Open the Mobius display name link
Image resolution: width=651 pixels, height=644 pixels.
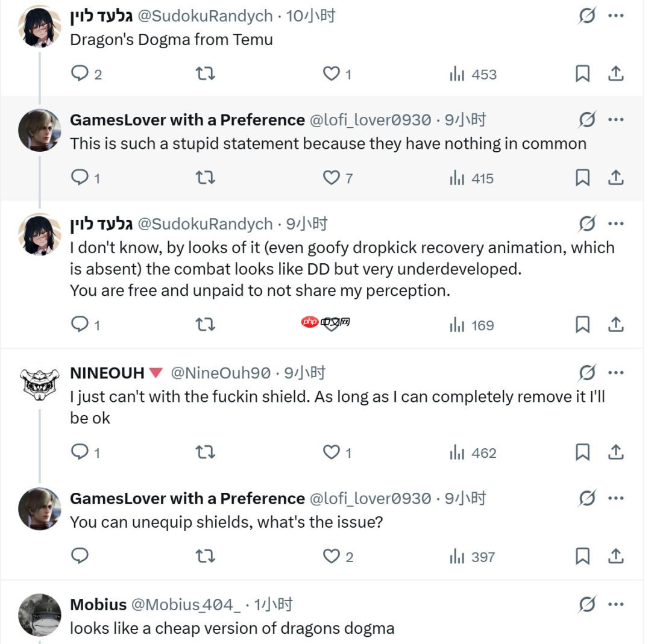[98, 604]
